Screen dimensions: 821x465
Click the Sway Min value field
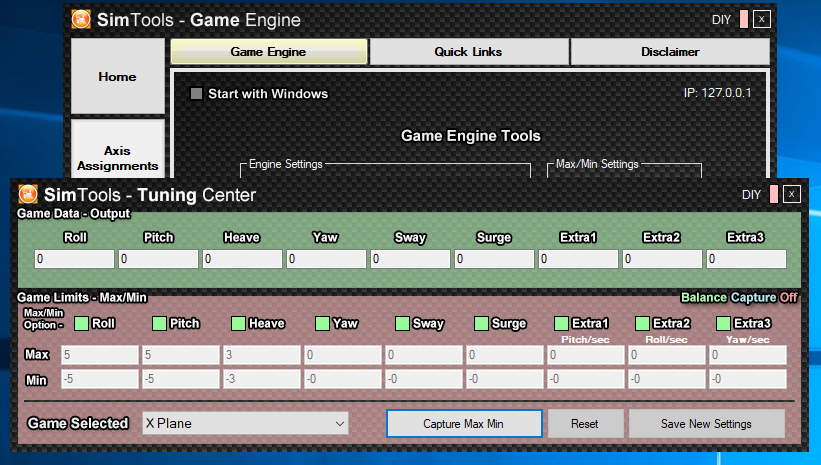tap(424, 379)
